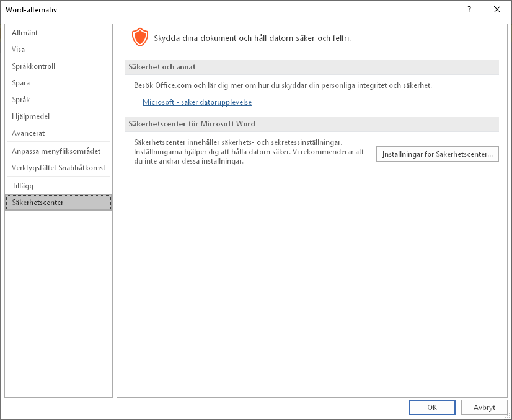Click the Säkerhet och annat header

click(x=162, y=67)
